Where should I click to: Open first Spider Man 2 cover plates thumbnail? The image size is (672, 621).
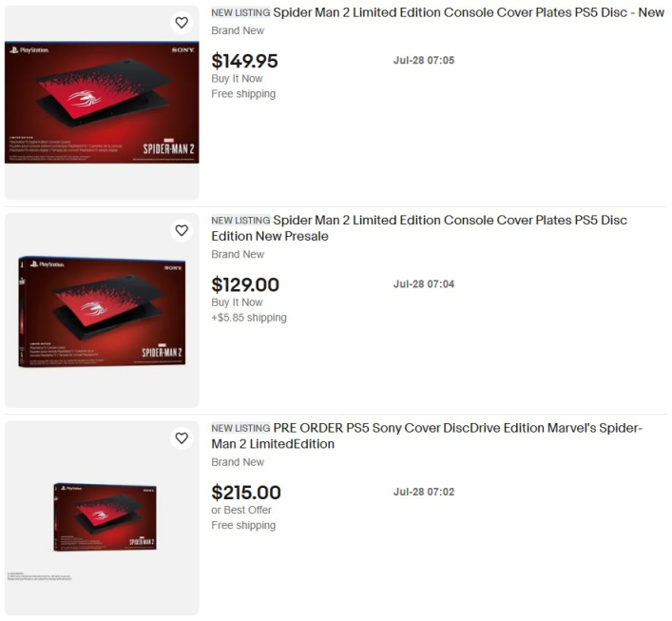[x=102, y=103]
